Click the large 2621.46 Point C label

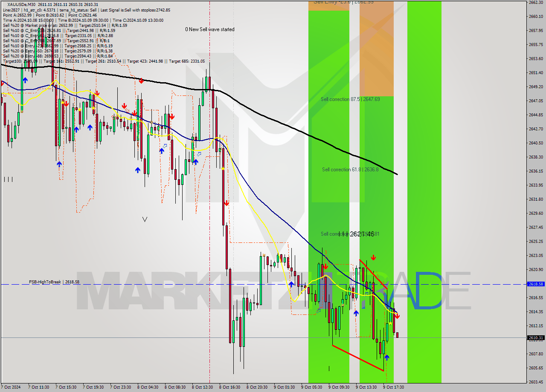357,234
